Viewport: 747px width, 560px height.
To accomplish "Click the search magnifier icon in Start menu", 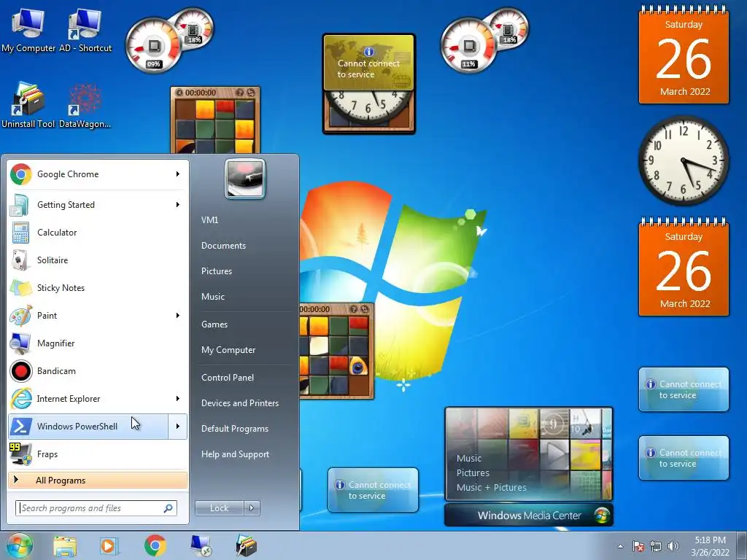I will [169, 508].
